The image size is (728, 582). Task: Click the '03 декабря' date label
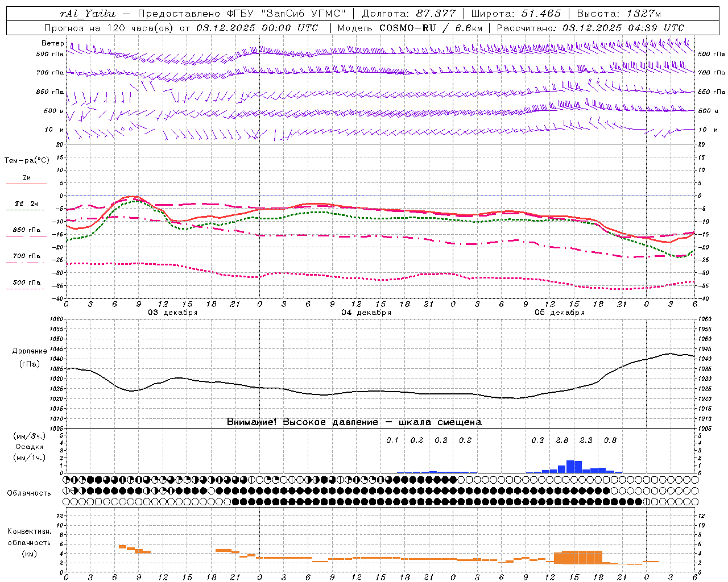(173, 313)
